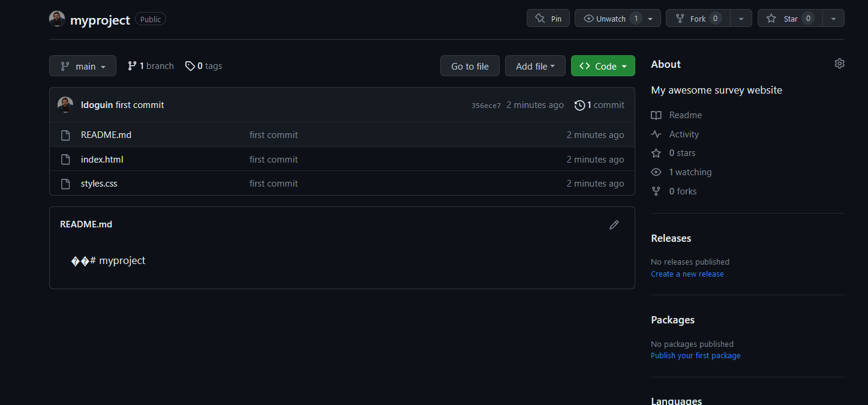Screen dimensions: 868x405
Task: Click the history clock icon next to 1 commit
Action: click(x=579, y=105)
